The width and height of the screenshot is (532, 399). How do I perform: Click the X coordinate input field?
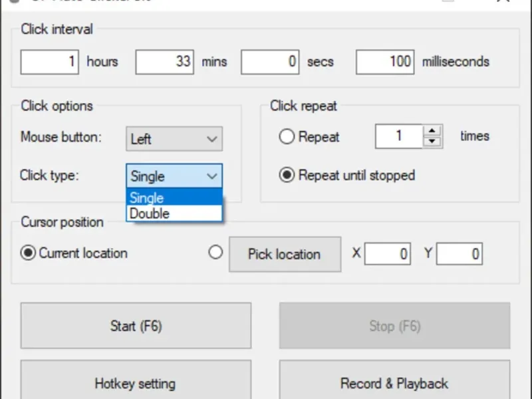tap(388, 254)
